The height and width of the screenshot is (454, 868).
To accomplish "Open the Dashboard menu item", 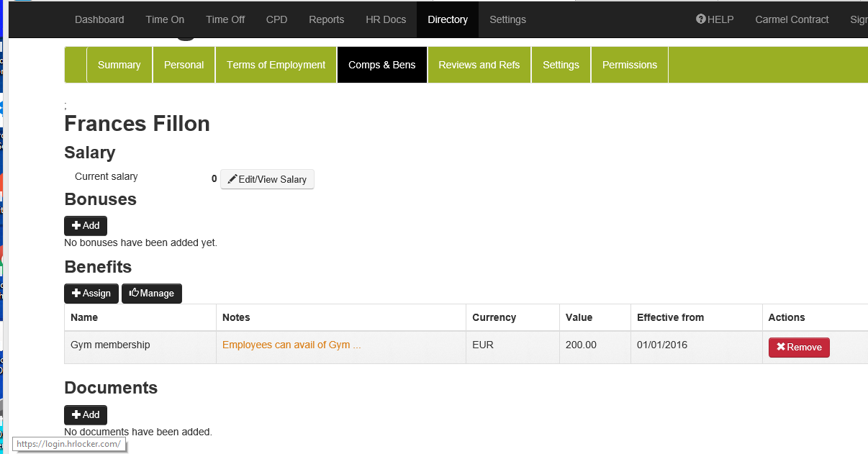I will pos(99,19).
